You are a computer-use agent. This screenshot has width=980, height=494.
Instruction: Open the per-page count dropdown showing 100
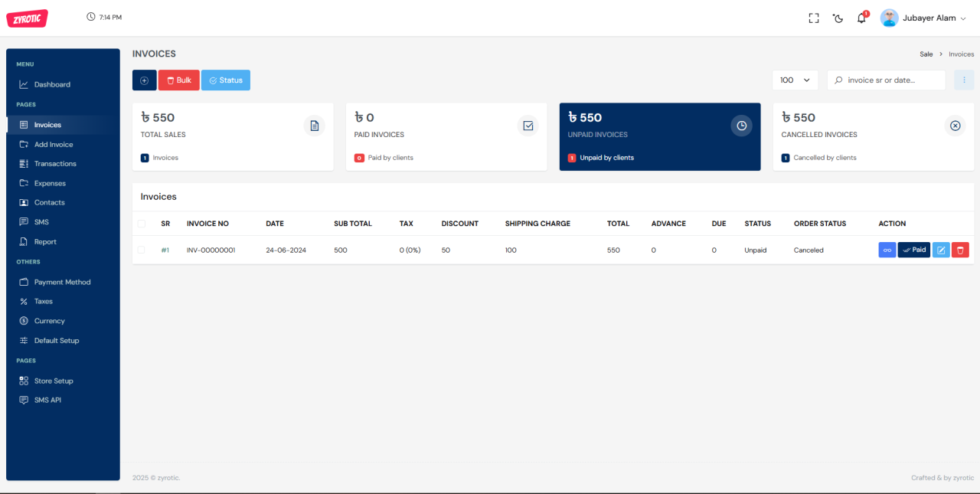[795, 80]
